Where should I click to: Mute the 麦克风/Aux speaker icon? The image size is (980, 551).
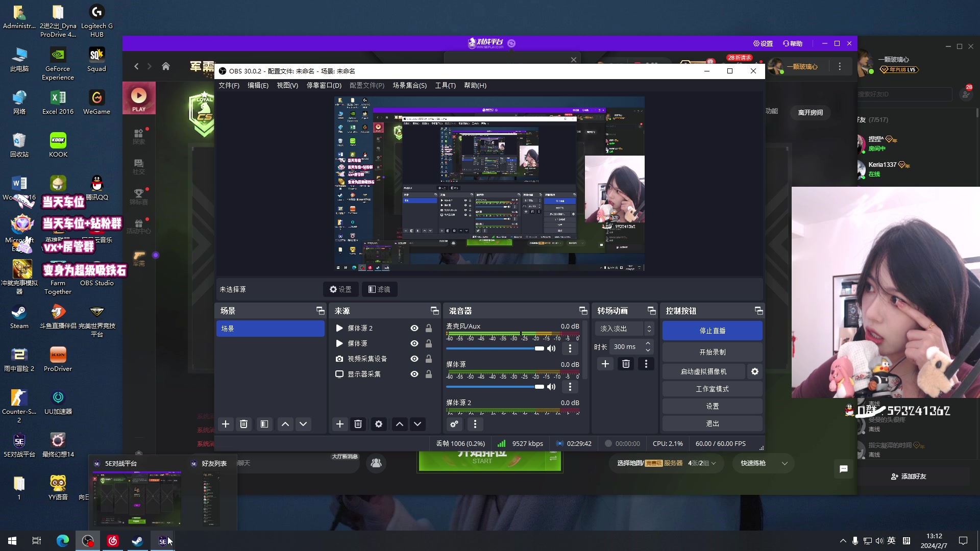[x=551, y=348]
